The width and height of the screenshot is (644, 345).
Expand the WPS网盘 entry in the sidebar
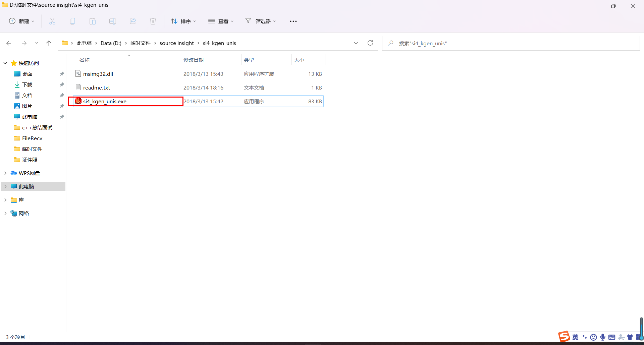[x=5, y=173]
